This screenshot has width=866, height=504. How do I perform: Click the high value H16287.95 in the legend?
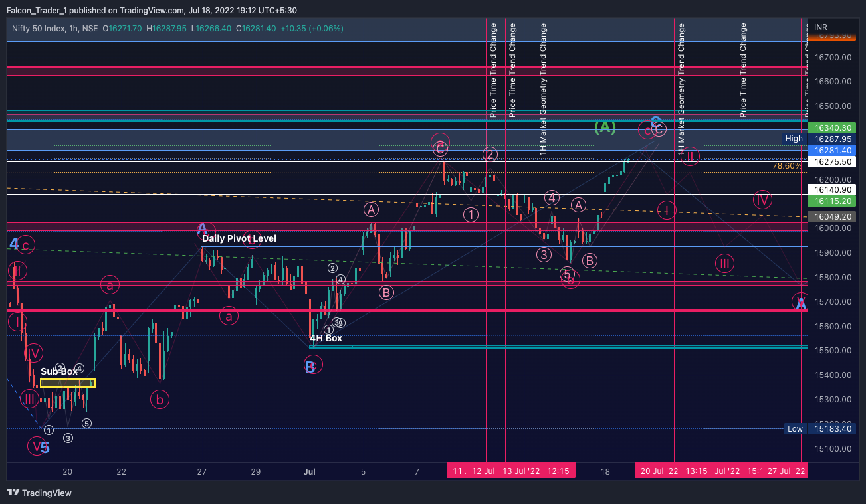coord(167,29)
